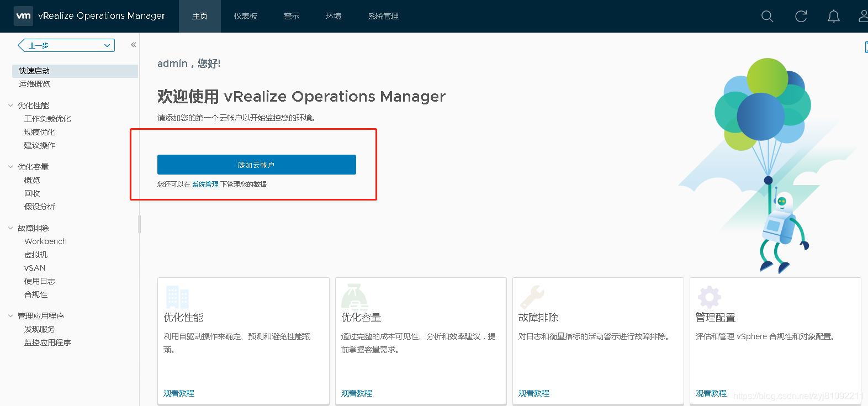Click the sidebar splitter handle

click(x=139, y=224)
